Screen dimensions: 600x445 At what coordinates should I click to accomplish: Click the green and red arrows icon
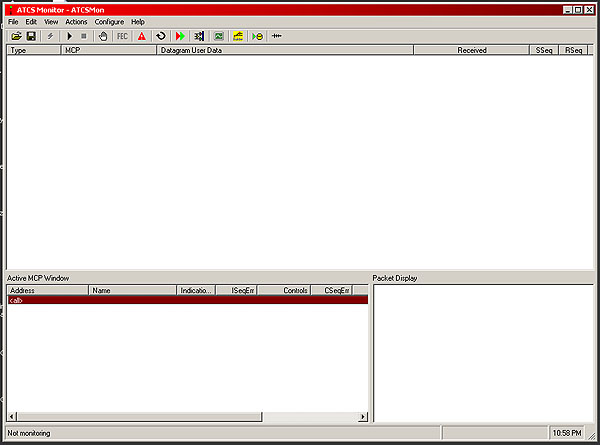click(x=180, y=36)
